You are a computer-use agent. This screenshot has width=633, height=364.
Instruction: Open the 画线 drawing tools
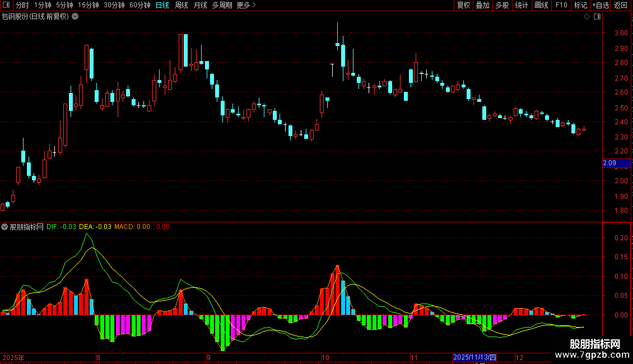click(541, 5)
